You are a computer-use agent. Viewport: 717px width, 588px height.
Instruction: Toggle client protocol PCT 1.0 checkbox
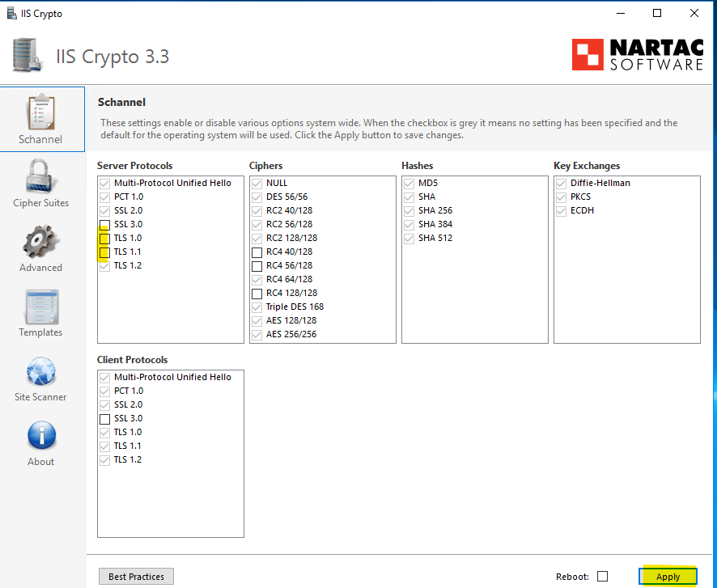point(104,391)
